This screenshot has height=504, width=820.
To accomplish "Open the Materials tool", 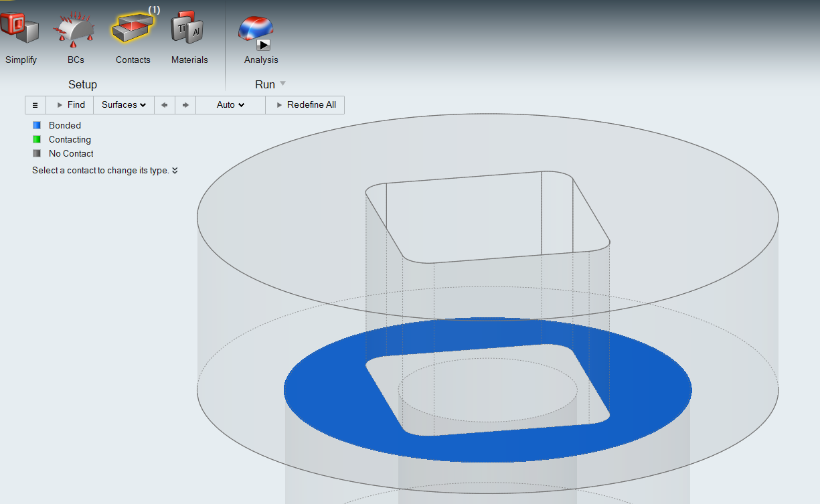I will 189,30.
